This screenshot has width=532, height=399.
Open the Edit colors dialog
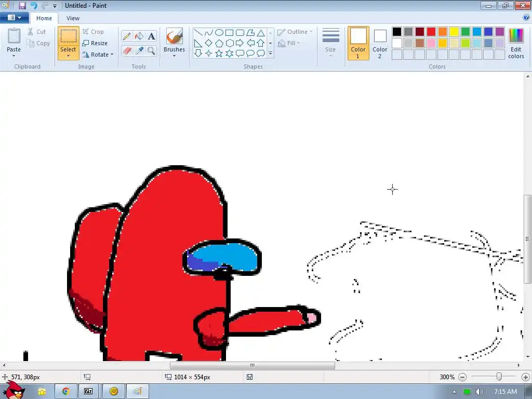[516, 44]
